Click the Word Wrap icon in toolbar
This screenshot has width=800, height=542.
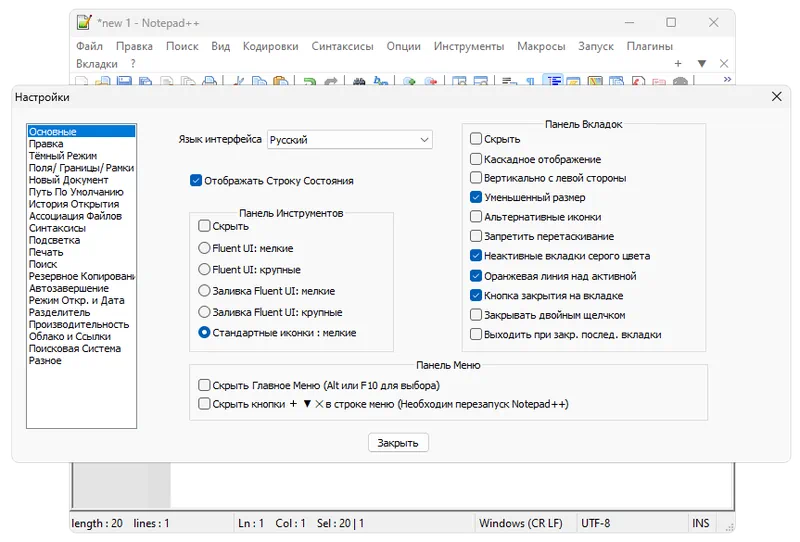[x=509, y=81]
